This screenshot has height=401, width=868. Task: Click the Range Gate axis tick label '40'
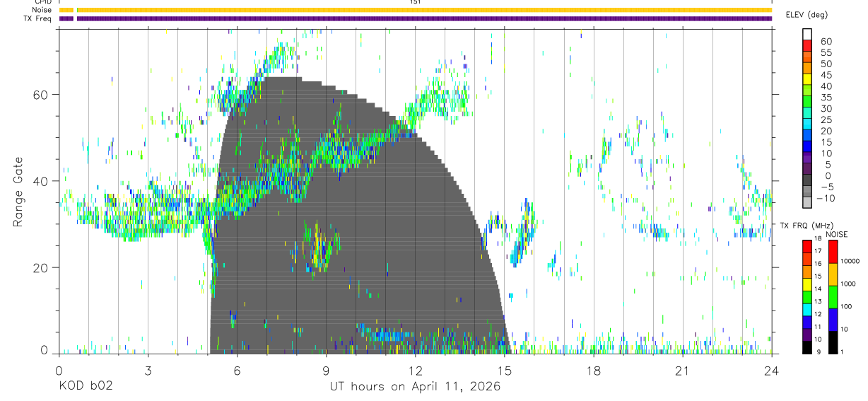[42, 181]
